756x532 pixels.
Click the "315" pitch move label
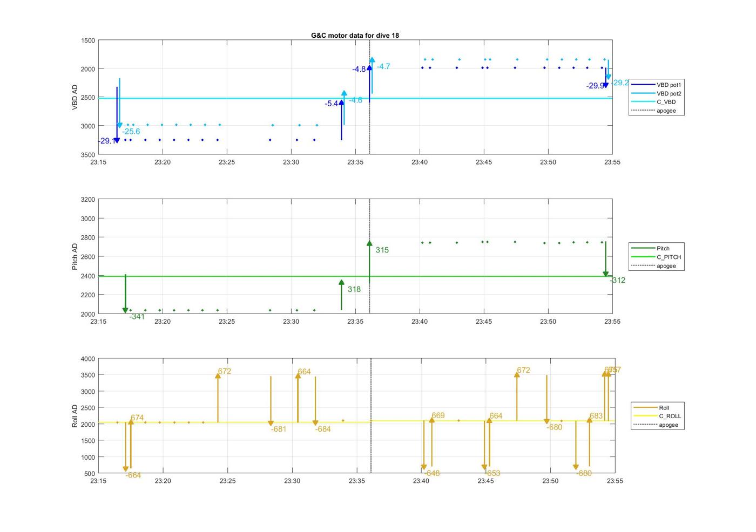pyautogui.click(x=382, y=250)
